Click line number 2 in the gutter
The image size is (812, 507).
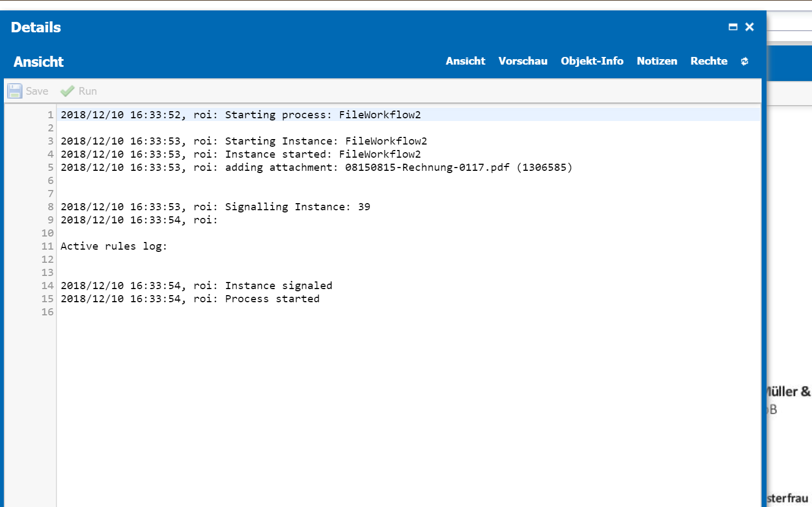[50, 128]
